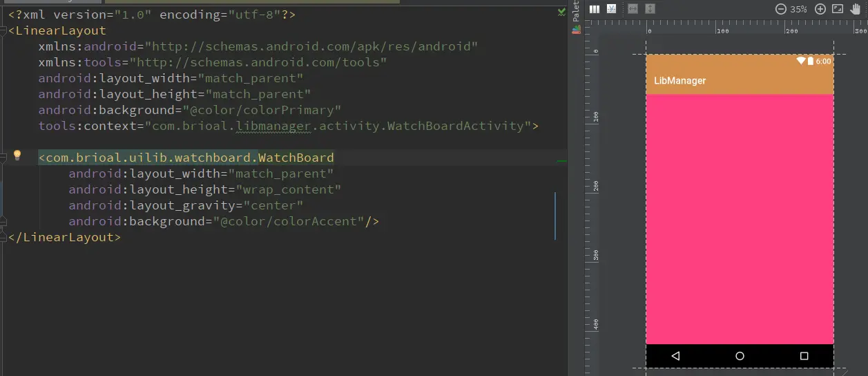Click the xmlns:tools schema URL
This screenshot has height=376, width=868.
coord(258,62)
